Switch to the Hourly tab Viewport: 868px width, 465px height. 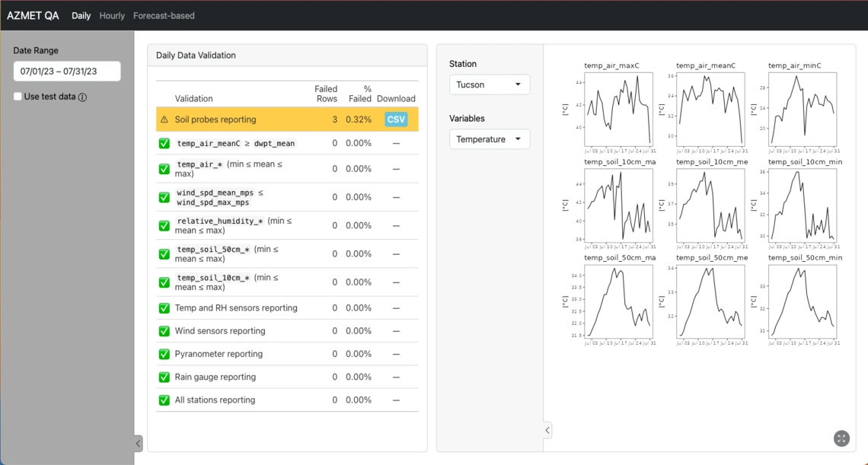112,15
